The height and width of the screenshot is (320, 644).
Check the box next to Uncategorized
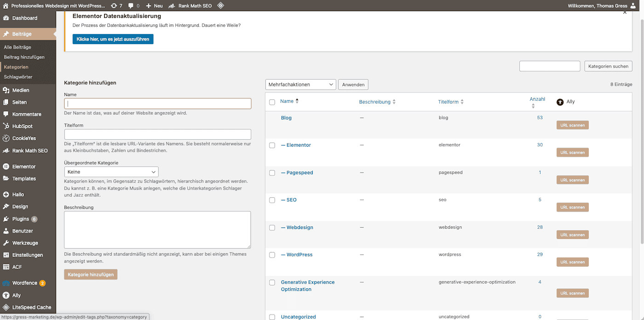(x=272, y=317)
